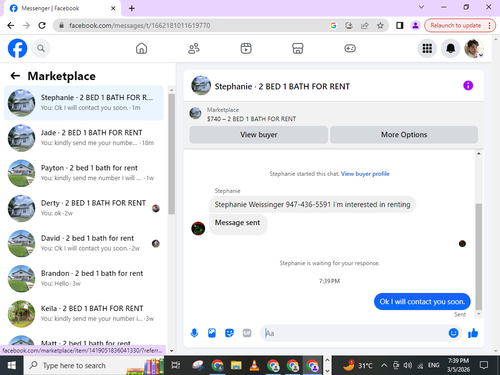This screenshot has width=500, height=375.
Task: Open Payton 2 bed 1 bath conversation
Action: pos(84,173)
